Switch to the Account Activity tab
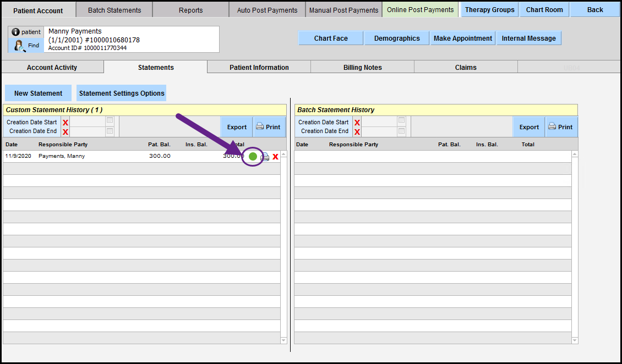The width and height of the screenshot is (622, 364). pyautogui.click(x=52, y=67)
